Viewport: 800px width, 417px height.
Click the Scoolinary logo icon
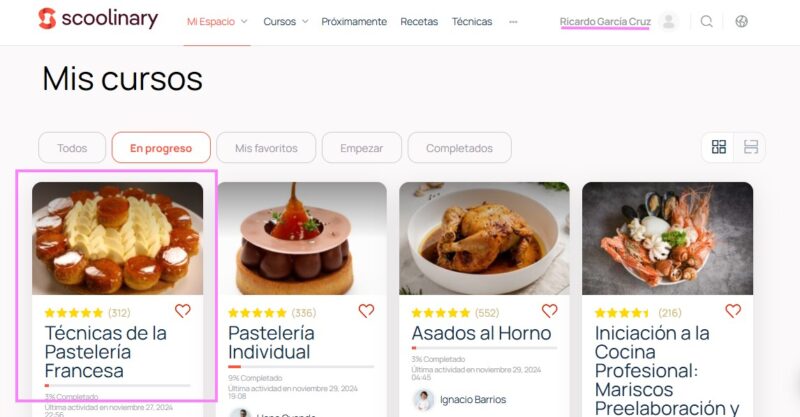[47, 18]
